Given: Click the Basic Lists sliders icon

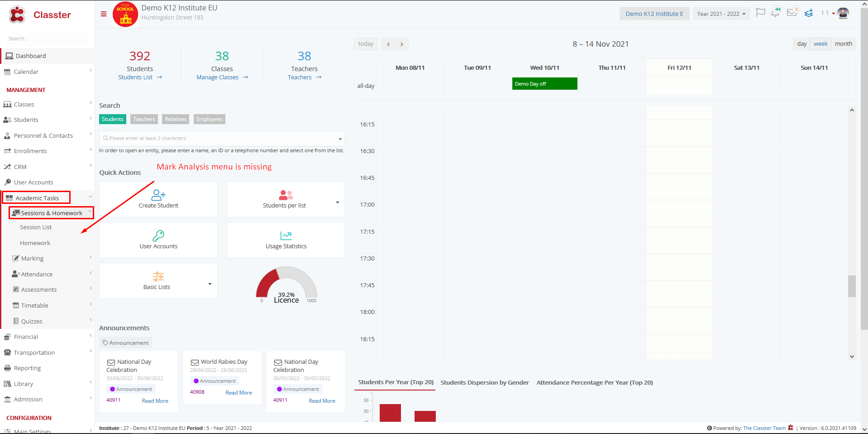Looking at the screenshot, I should [x=158, y=276].
